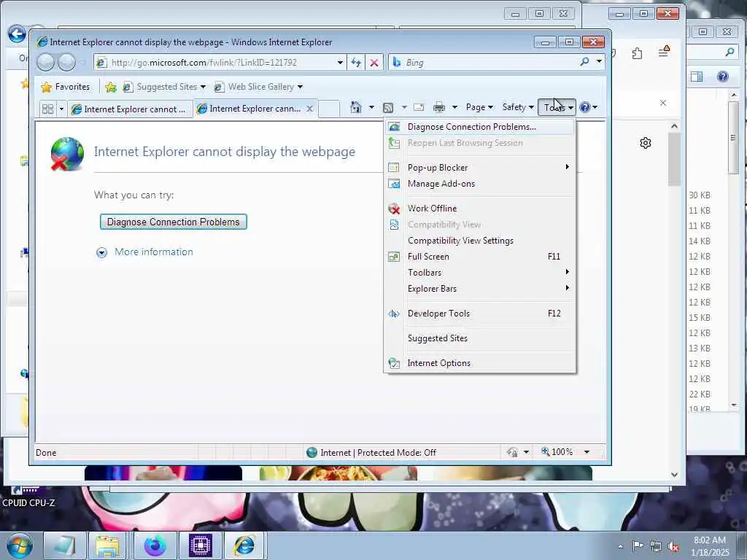Viewport: 747px width, 560px height.
Task: Open Pop-up Blocker submenu
Action: tap(480, 168)
